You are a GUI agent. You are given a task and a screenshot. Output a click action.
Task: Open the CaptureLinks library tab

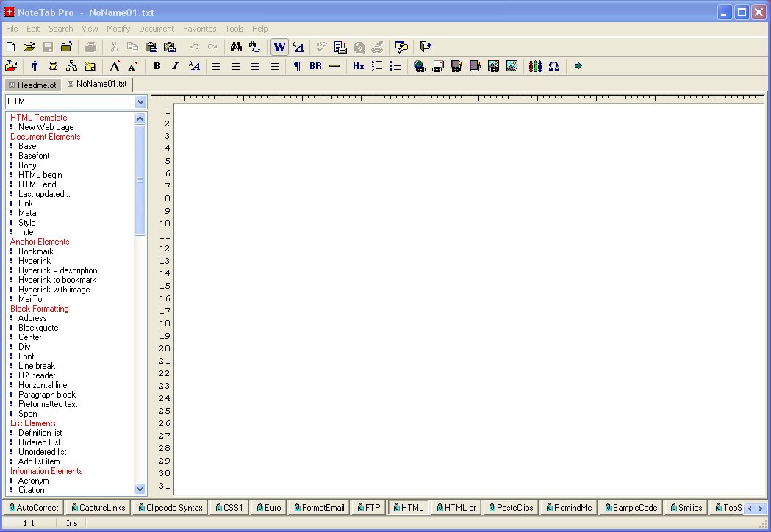click(98, 508)
